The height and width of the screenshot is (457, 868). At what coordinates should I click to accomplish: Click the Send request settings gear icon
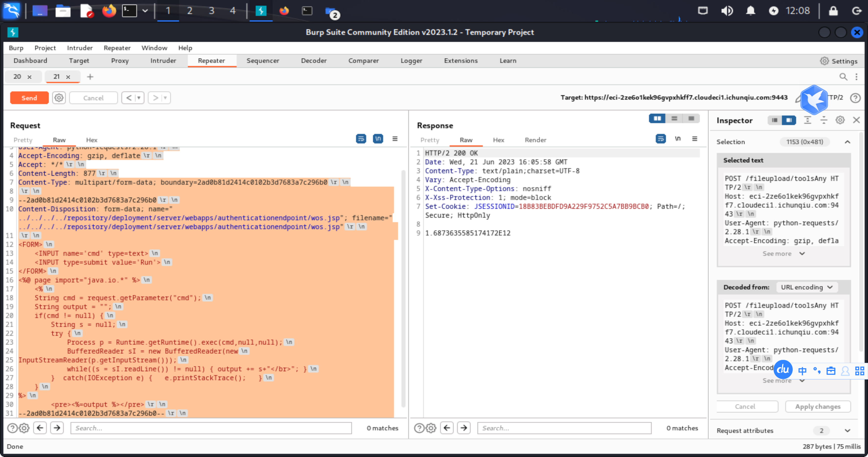pyautogui.click(x=59, y=98)
